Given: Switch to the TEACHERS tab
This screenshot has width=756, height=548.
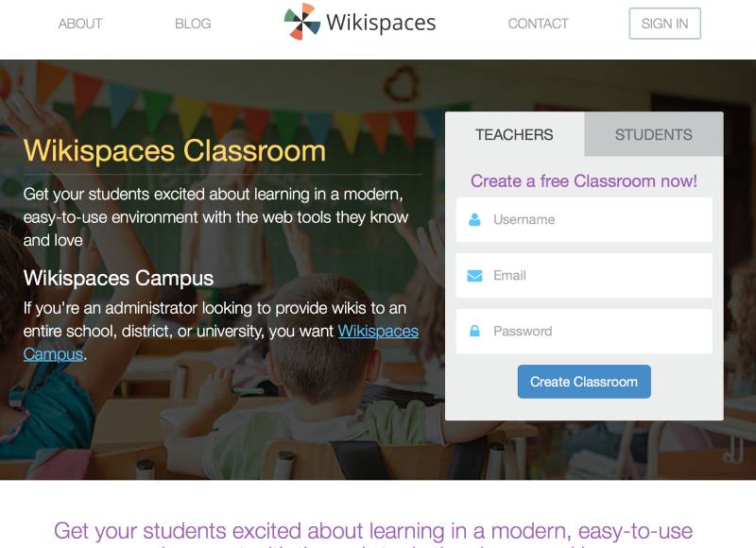Looking at the screenshot, I should (x=514, y=134).
